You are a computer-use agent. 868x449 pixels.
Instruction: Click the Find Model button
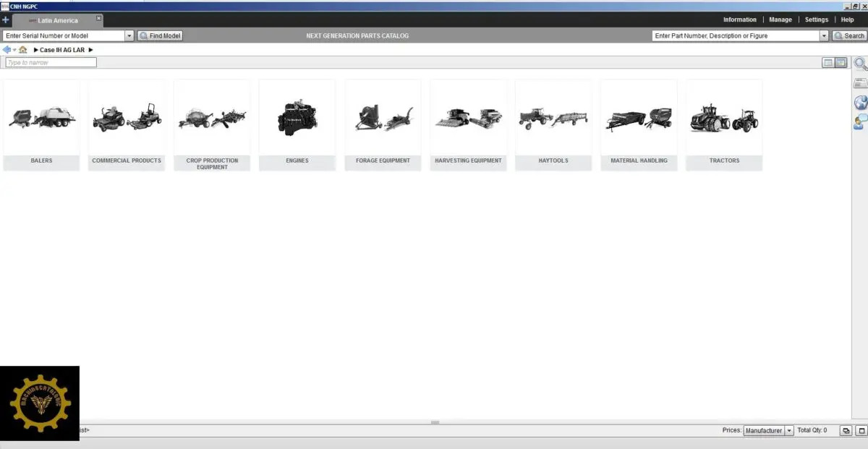pyautogui.click(x=161, y=35)
